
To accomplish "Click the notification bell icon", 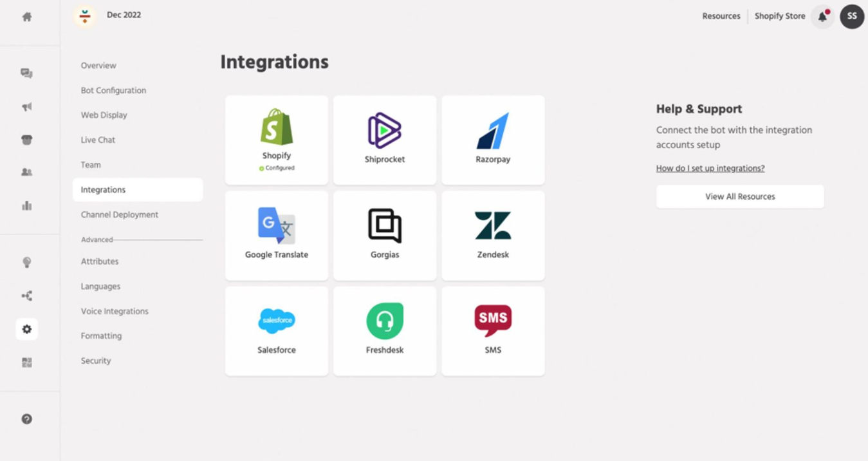I will pos(822,17).
